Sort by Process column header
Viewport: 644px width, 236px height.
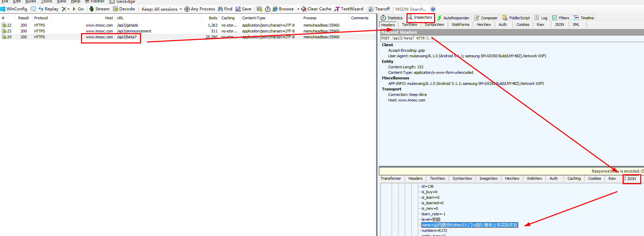click(x=325, y=18)
